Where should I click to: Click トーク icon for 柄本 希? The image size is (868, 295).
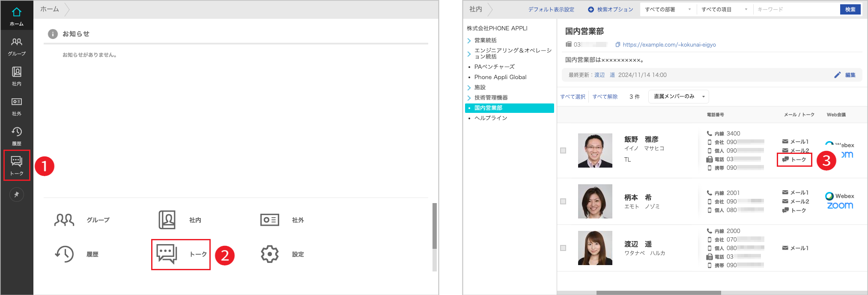[785, 210]
